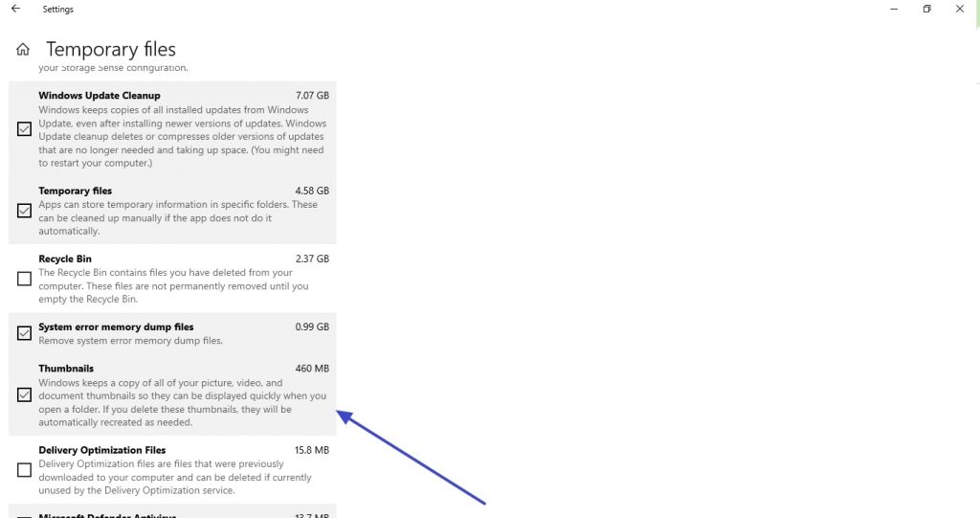Viewport: 980px width, 518px height.
Task: Uncheck the Windows Update Cleanup checkbox
Action: [x=24, y=129]
